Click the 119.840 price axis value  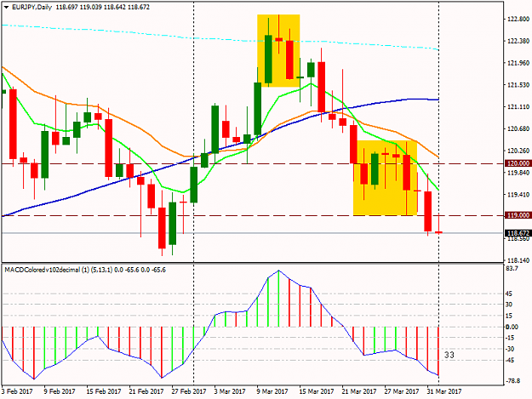point(518,173)
